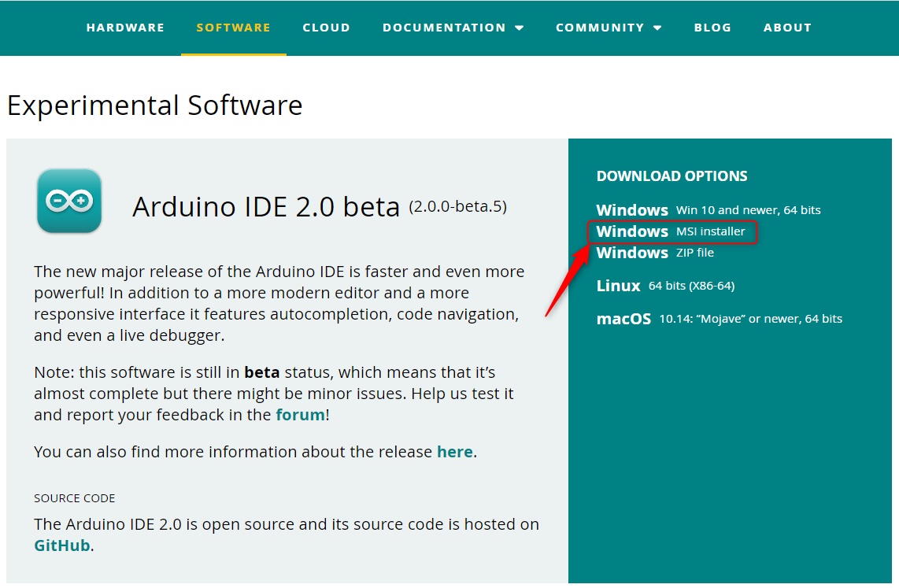The height and width of the screenshot is (588, 899).
Task: Download the Windows ZIP file
Action: 655,253
